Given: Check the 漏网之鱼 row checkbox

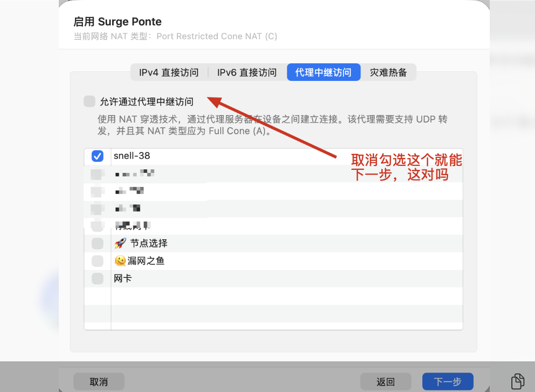Looking at the screenshot, I should tap(97, 261).
